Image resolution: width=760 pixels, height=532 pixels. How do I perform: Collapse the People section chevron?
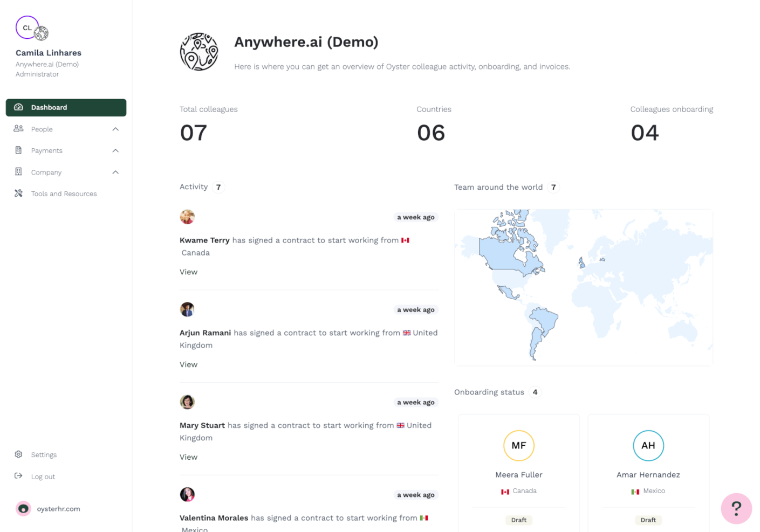point(115,129)
